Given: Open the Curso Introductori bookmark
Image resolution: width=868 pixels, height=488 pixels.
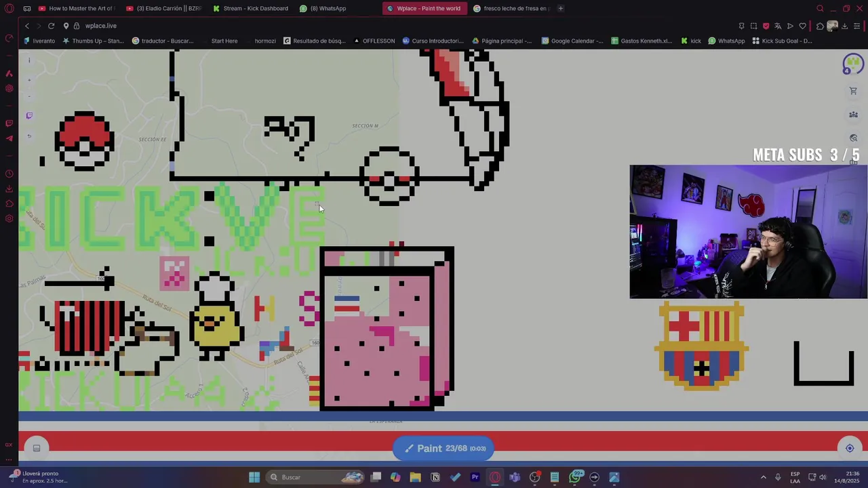Looking at the screenshot, I should coord(433,41).
